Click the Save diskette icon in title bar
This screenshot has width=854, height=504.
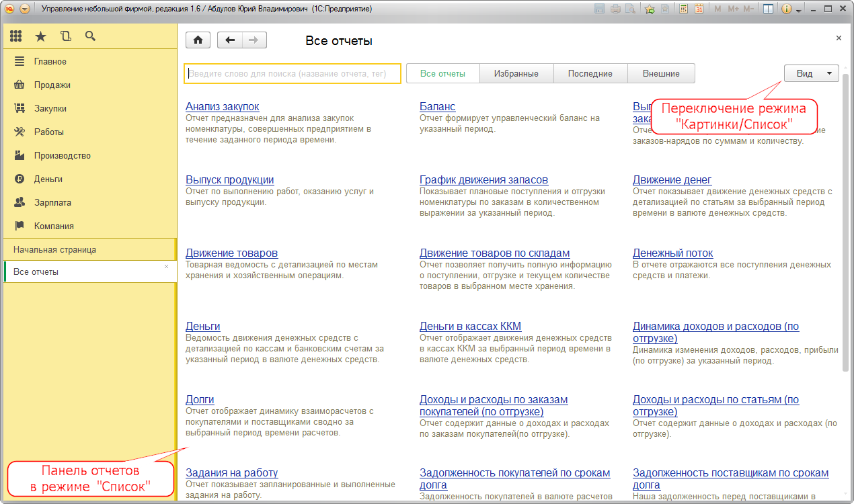600,9
